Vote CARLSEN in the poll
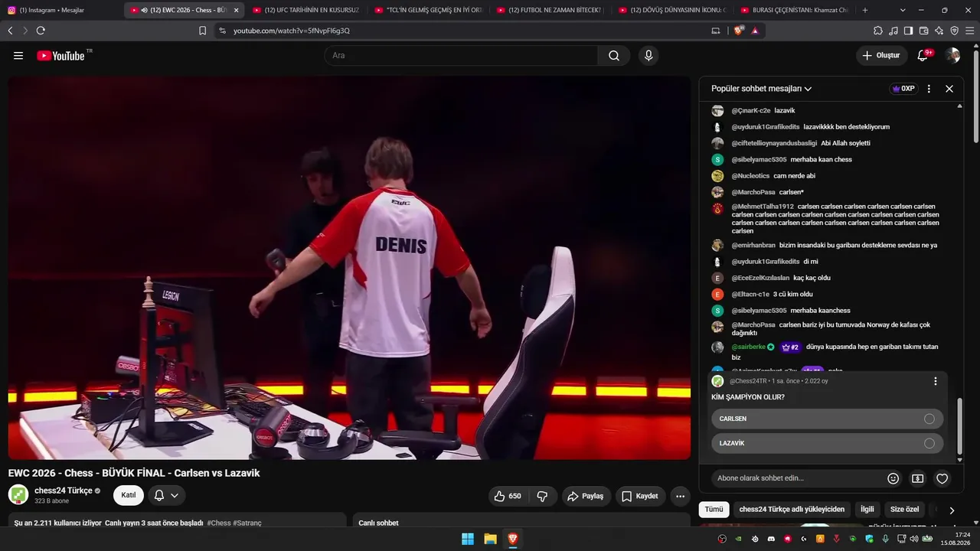This screenshot has height=551, width=980. pyautogui.click(x=827, y=419)
